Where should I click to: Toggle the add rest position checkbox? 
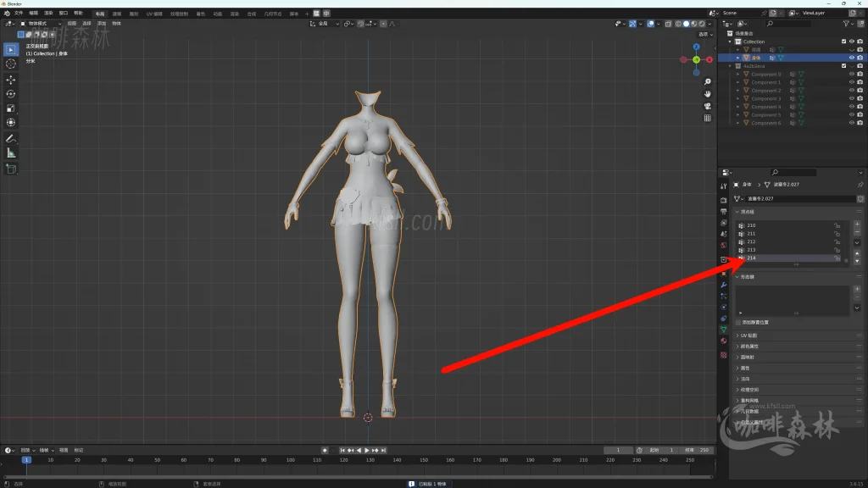738,322
